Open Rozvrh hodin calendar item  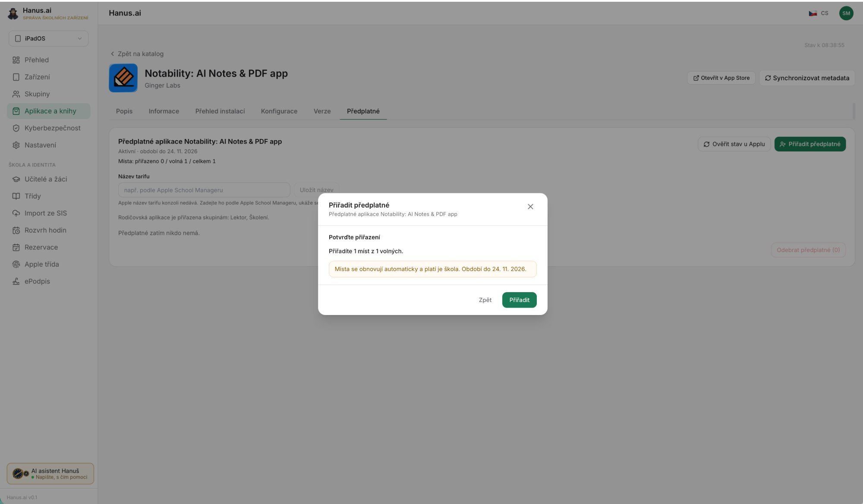pyautogui.click(x=48, y=230)
